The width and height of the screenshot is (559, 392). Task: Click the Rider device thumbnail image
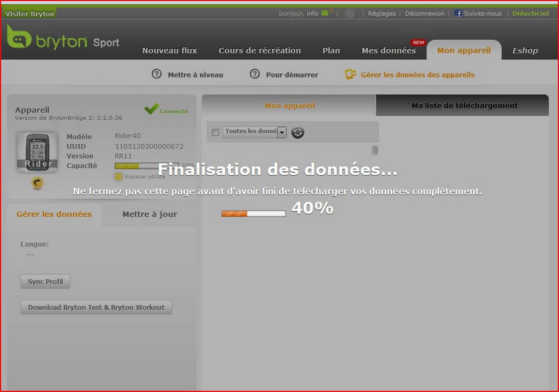point(37,152)
